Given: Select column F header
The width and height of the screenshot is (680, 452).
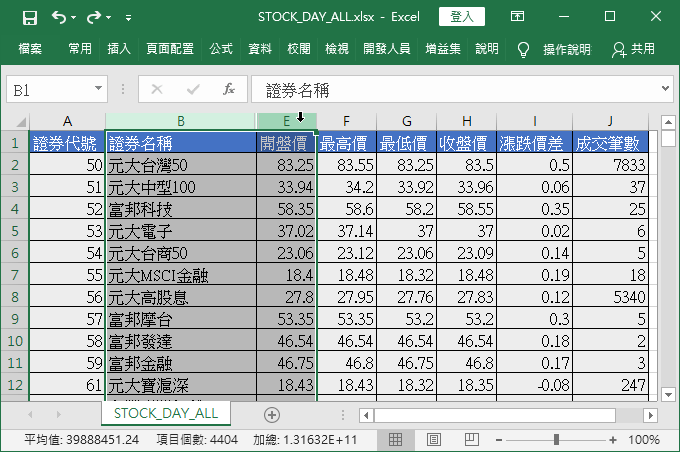Looking at the screenshot, I should tap(346, 121).
